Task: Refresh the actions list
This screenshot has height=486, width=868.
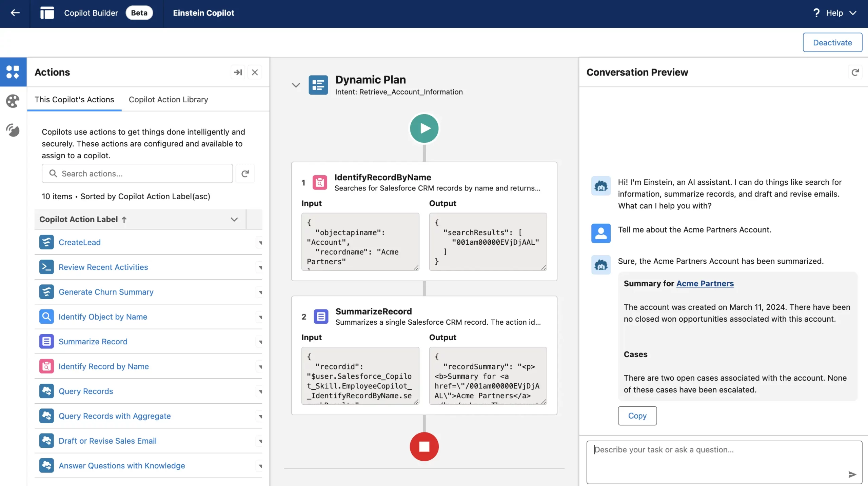Action: click(x=245, y=174)
